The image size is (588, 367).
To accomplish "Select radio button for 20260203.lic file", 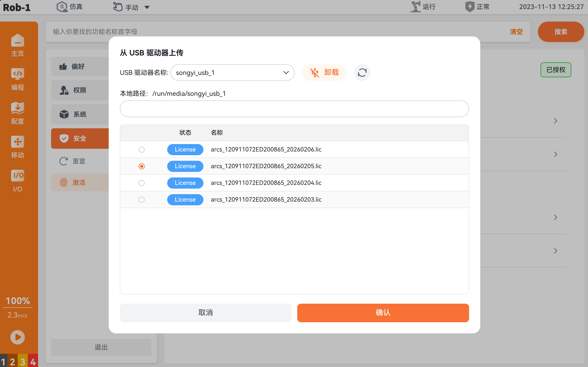I will pyautogui.click(x=142, y=200).
